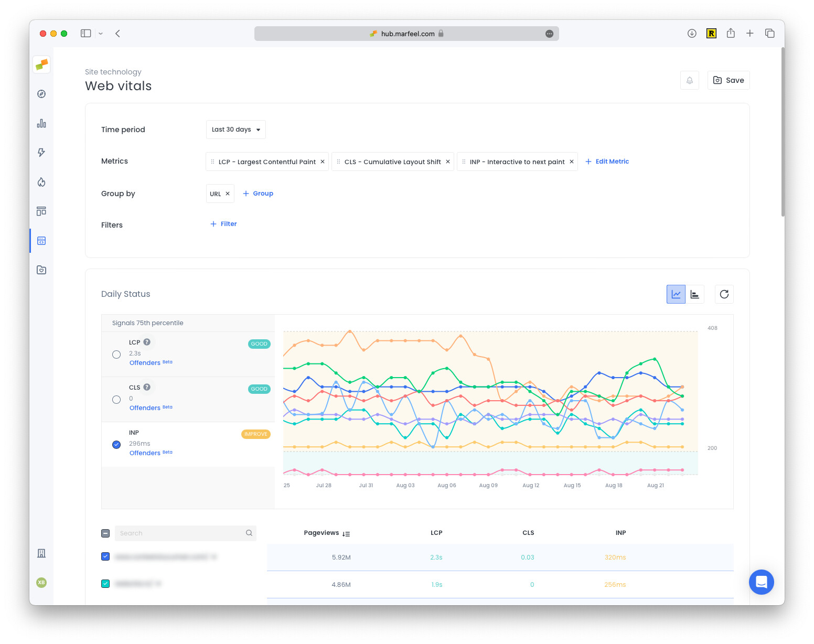Click Edit Metric to modify metrics
814x644 pixels.
pos(607,161)
